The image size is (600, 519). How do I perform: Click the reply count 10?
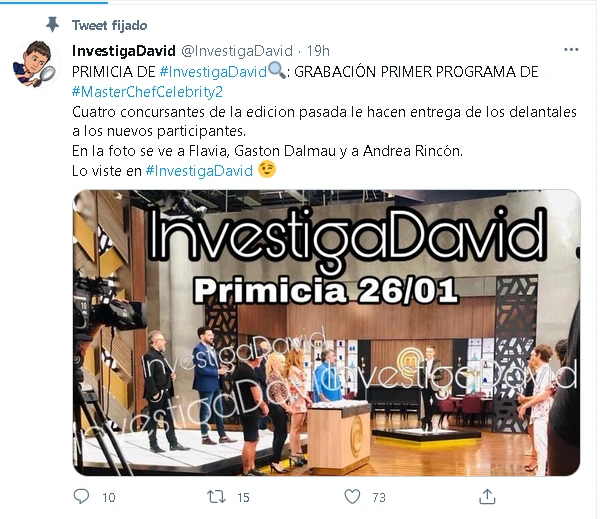tap(109, 497)
